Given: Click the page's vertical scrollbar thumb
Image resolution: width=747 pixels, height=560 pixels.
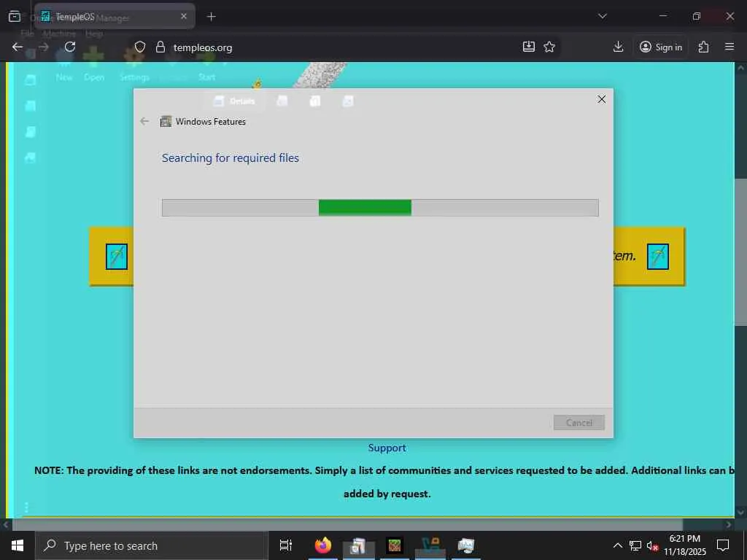Looking at the screenshot, I should pos(740,252).
